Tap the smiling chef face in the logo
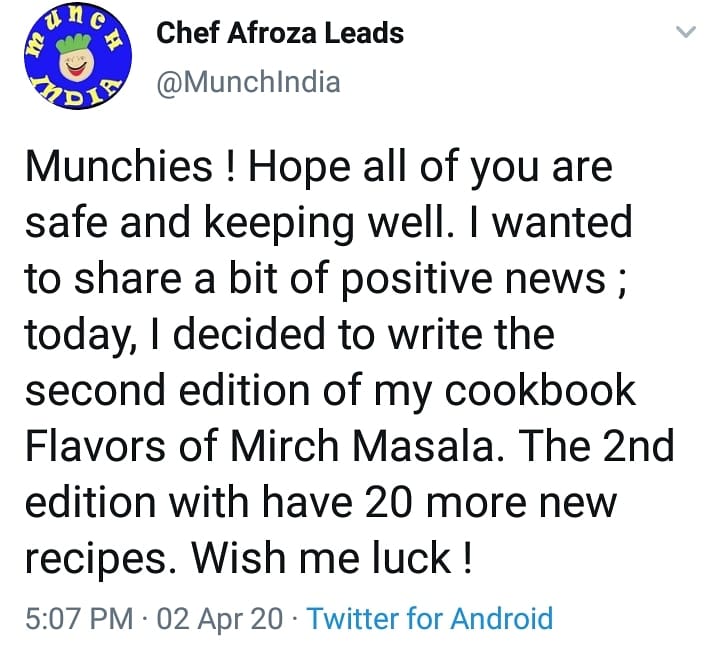Image resolution: width=720 pixels, height=646 pixels. coord(77,64)
